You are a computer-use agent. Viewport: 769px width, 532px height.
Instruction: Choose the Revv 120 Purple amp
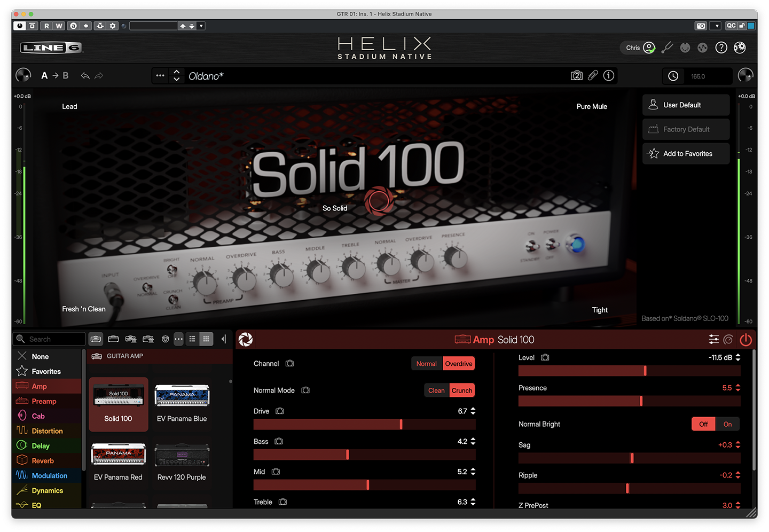182,463
